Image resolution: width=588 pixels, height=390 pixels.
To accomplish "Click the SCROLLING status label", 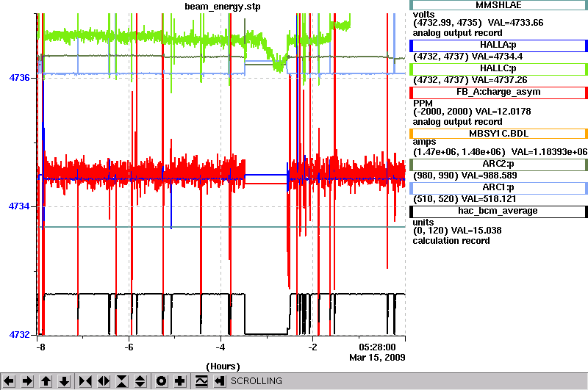I will (256, 381).
